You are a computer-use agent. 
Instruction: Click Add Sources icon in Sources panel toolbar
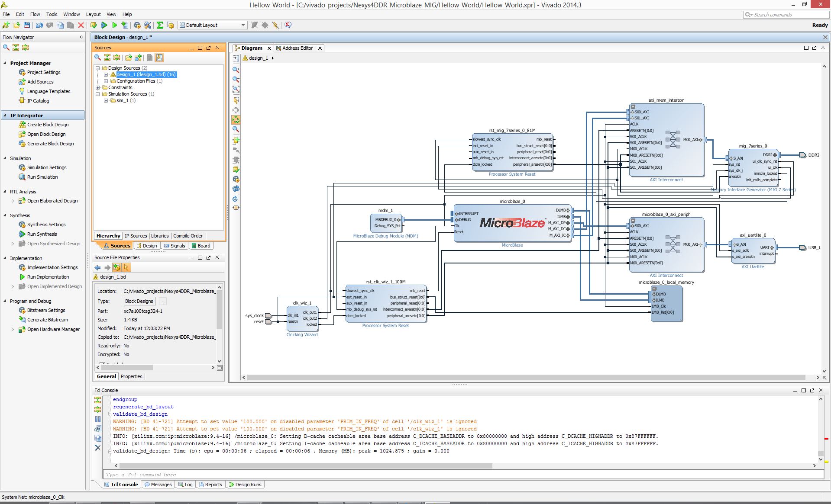point(138,58)
